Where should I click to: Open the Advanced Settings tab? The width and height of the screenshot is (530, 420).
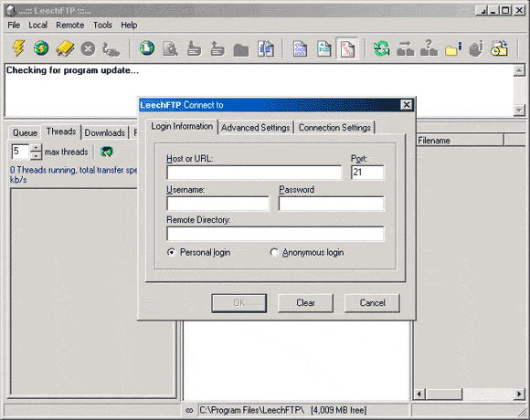[x=256, y=128]
